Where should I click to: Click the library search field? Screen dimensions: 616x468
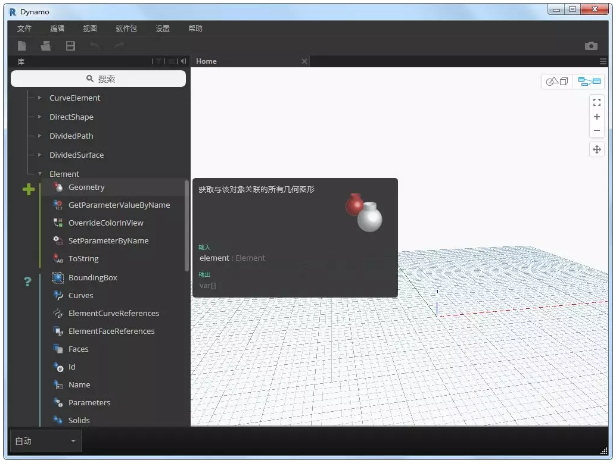point(98,79)
